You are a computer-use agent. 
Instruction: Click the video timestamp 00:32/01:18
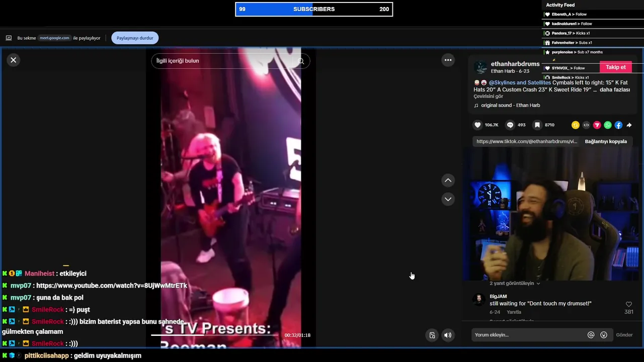[x=297, y=335]
